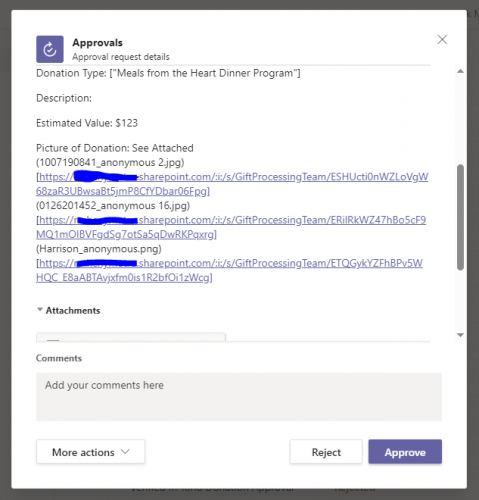479x500 pixels.
Task: Click the Donation Type line text
Action: (x=168, y=73)
